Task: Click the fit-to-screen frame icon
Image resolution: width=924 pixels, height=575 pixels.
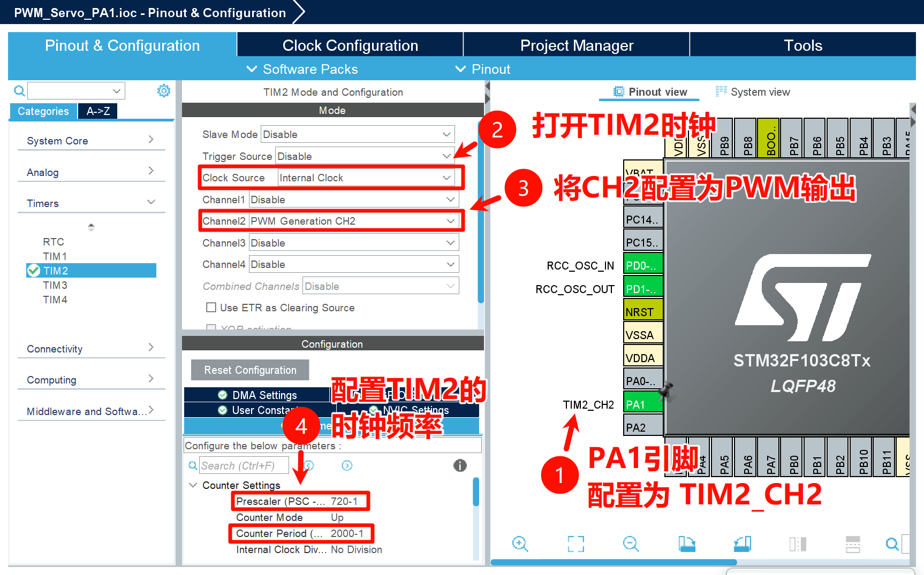Action: [575, 544]
